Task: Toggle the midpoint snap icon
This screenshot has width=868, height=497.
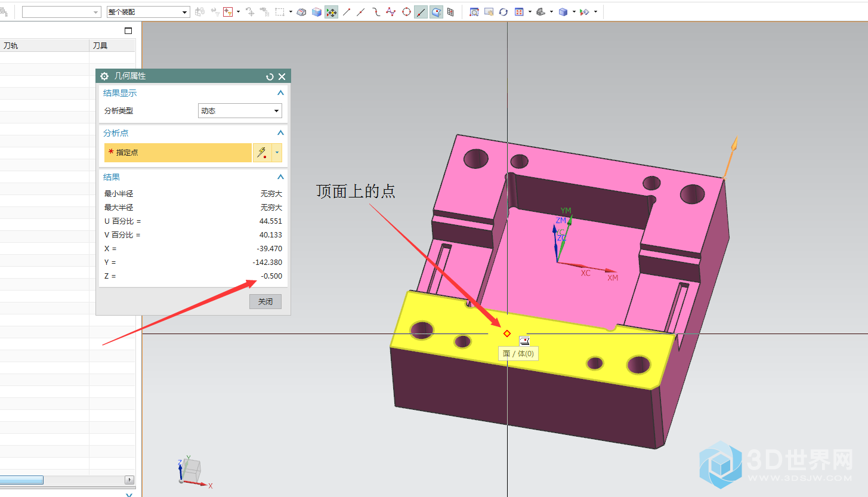Action: pos(361,12)
